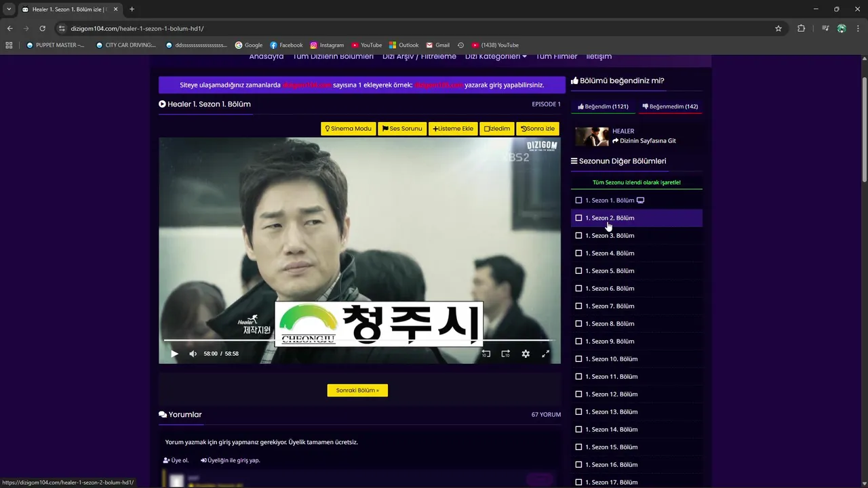Viewport: 868px width, 488px height.
Task: Check the 1. Sezon 5. Bölüm checkbox
Action: coord(578,271)
